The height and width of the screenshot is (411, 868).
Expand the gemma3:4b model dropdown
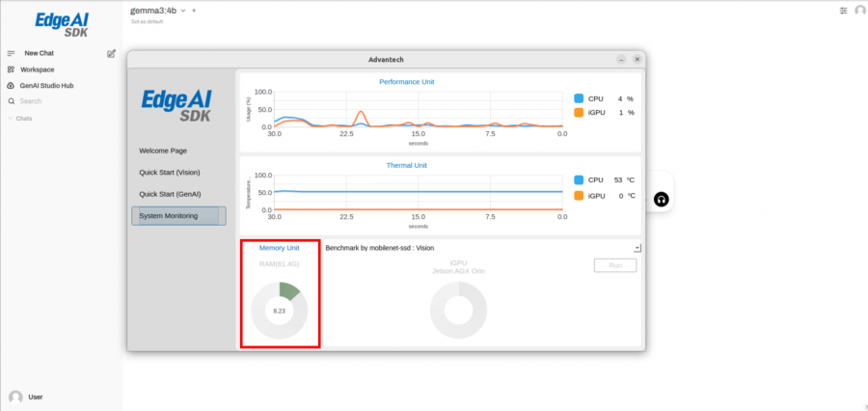point(183,11)
